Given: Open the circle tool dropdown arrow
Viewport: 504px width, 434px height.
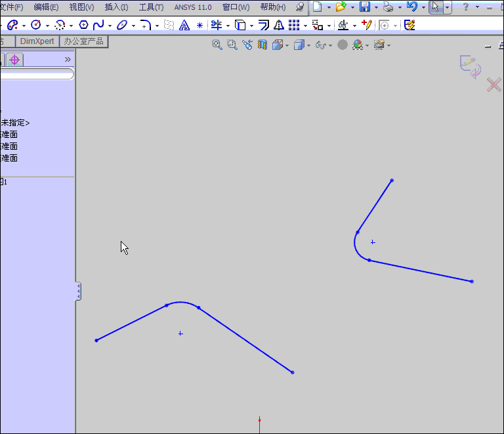Looking at the screenshot, I should point(47,26).
